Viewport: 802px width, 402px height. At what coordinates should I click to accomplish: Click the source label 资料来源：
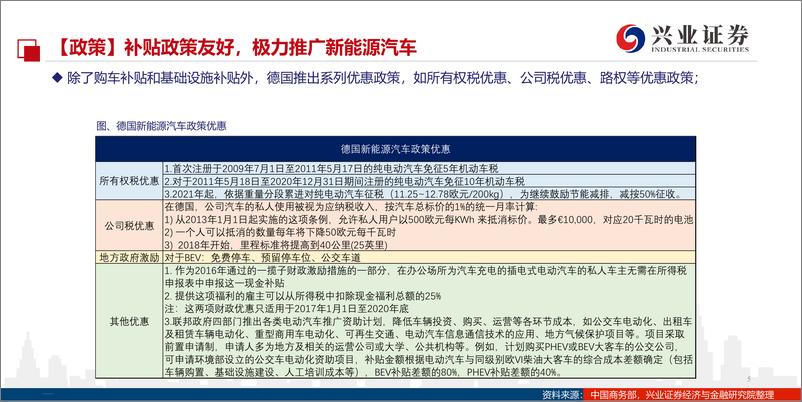click(x=563, y=395)
